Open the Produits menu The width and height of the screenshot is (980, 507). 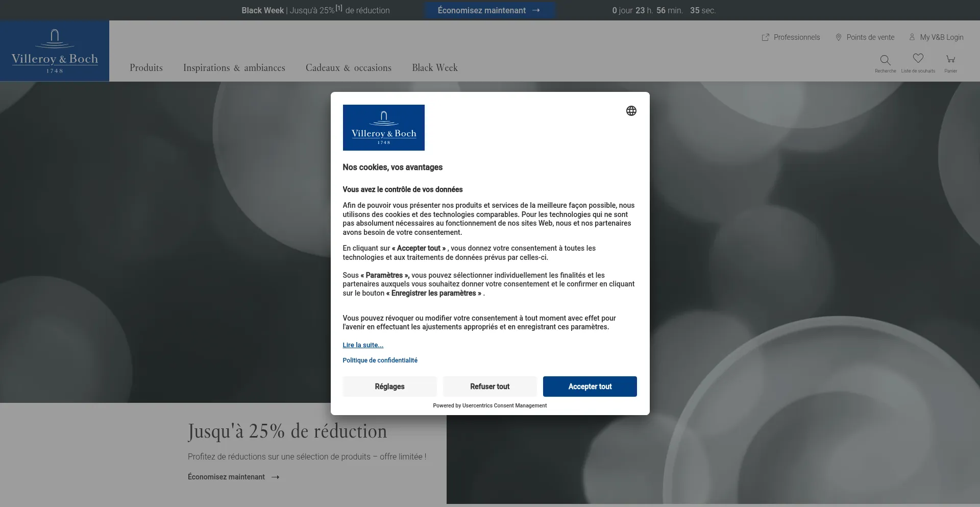[x=146, y=68]
